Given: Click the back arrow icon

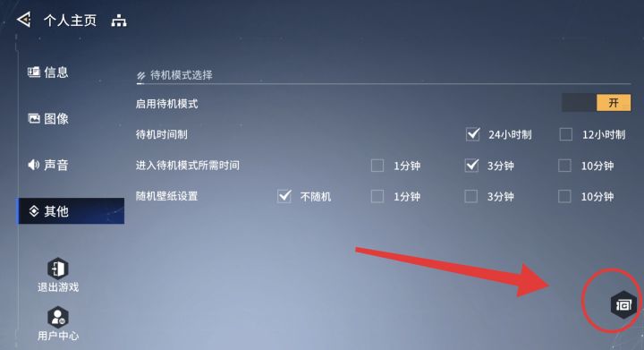Looking at the screenshot, I should tap(24, 20).
